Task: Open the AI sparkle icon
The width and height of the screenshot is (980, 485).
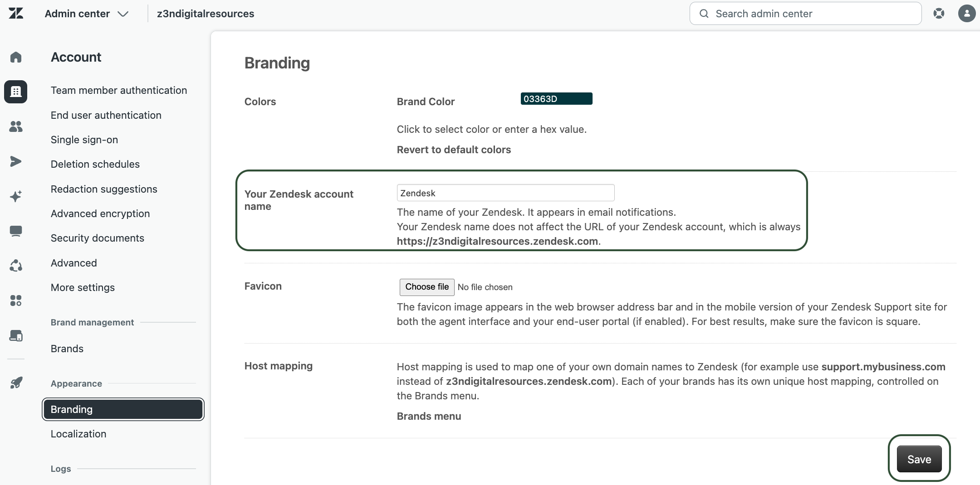Action: [16, 196]
